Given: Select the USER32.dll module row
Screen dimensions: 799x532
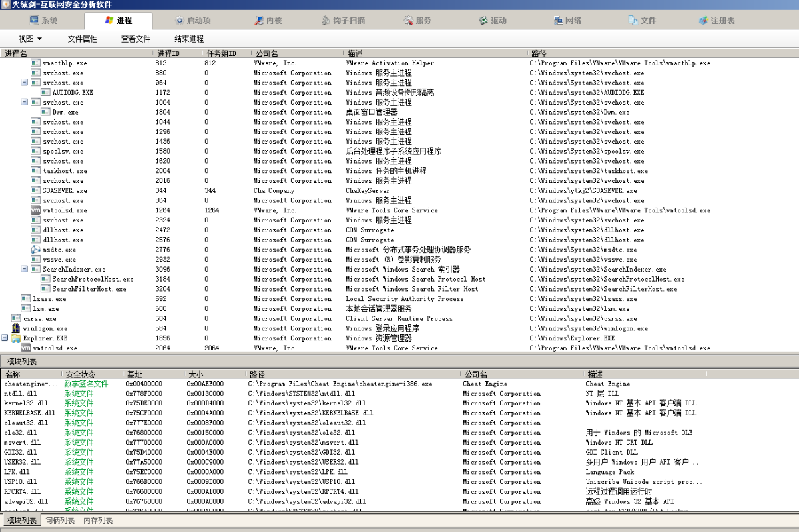Looking at the screenshot, I should (400, 462).
